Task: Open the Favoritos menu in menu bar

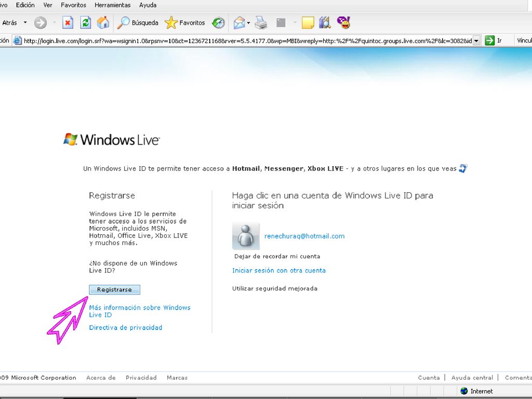Action: [x=73, y=5]
